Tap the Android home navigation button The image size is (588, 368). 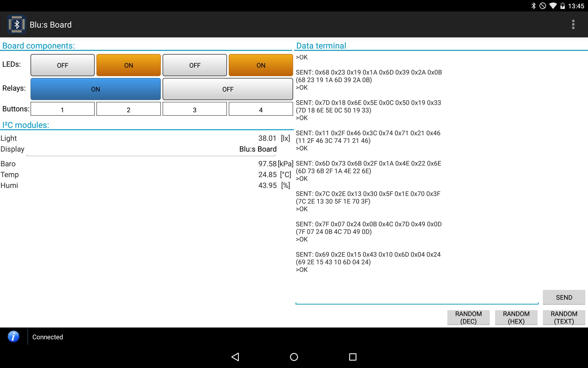294,357
